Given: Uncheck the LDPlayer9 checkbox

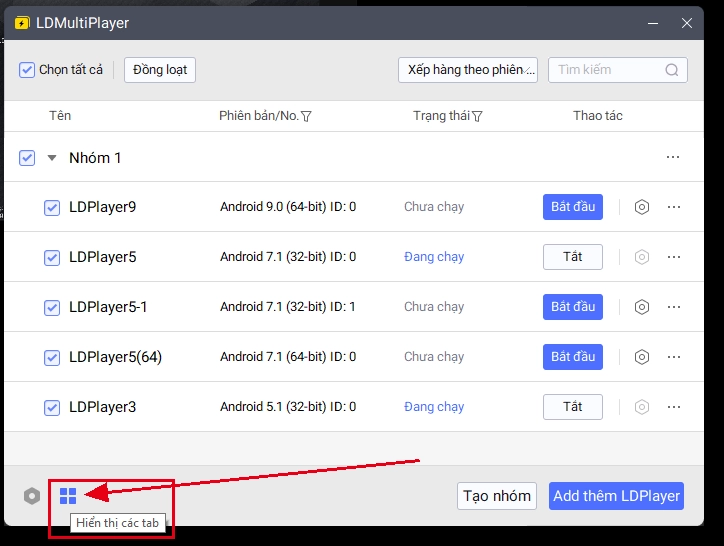Looking at the screenshot, I should (x=52, y=208).
